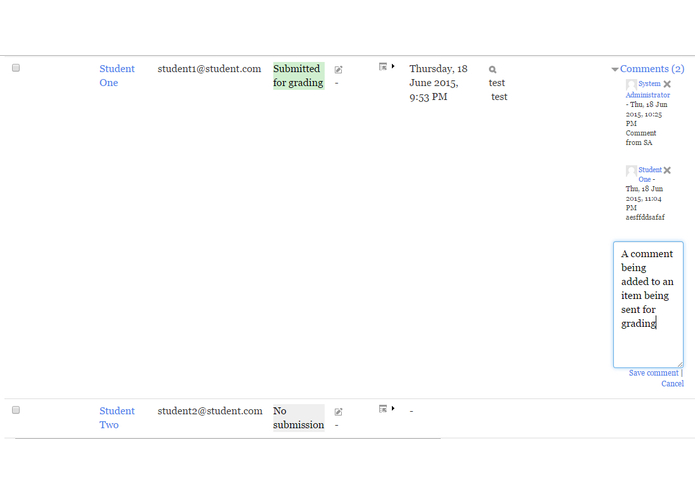This screenshot has width=695, height=494.
Task: Click the 'Submitted for grading' status cell
Action: (298, 76)
